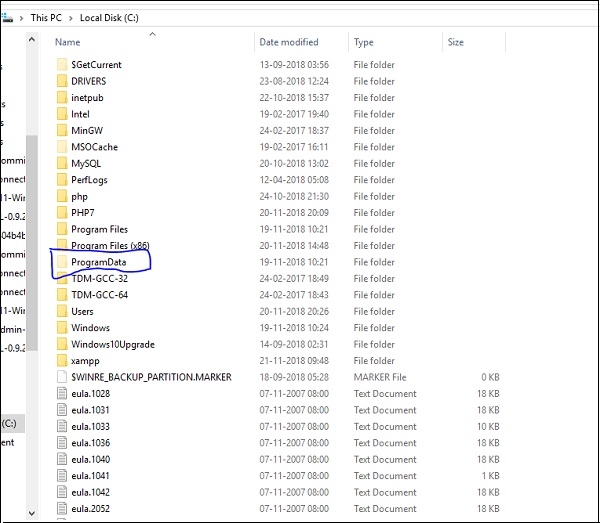This screenshot has height=523, width=600.
Task: Click the TDM-GCC-64 folder icon
Action: click(x=62, y=295)
